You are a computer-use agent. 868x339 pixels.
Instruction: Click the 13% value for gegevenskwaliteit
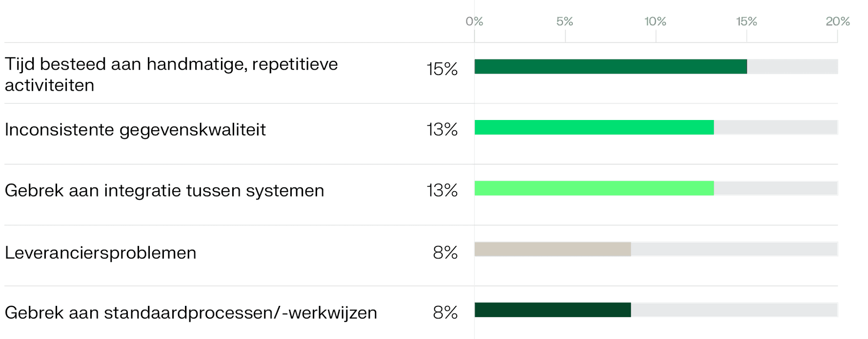click(x=442, y=130)
